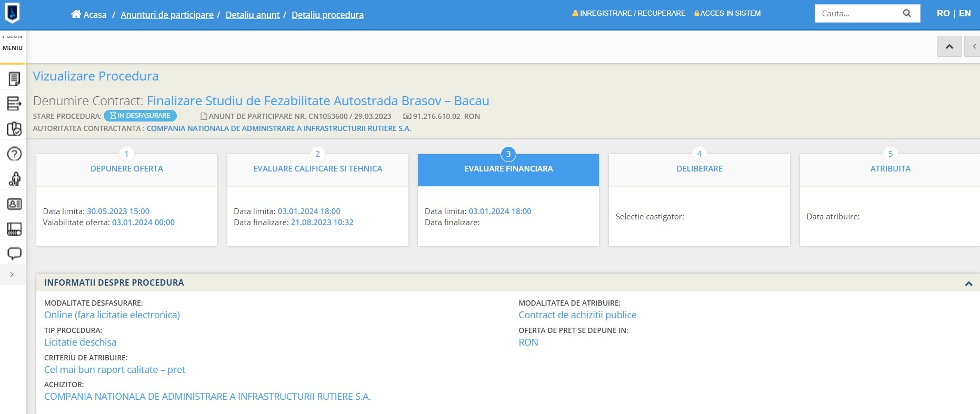Image resolution: width=980 pixels, height=414 pixels.
Task: Click the money icon before 91.216.610,02
Action: click(407, 116)
